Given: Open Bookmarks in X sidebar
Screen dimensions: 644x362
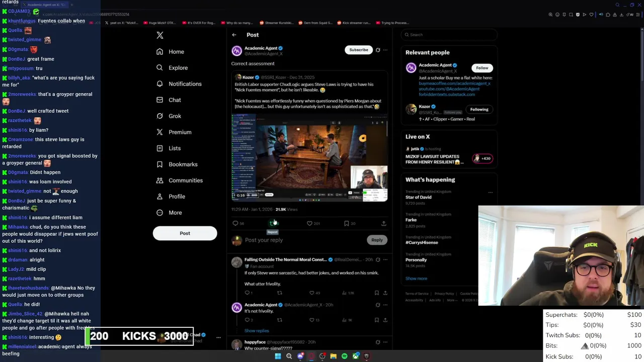Looking at the screenshot, I should (x=177, y=164).
